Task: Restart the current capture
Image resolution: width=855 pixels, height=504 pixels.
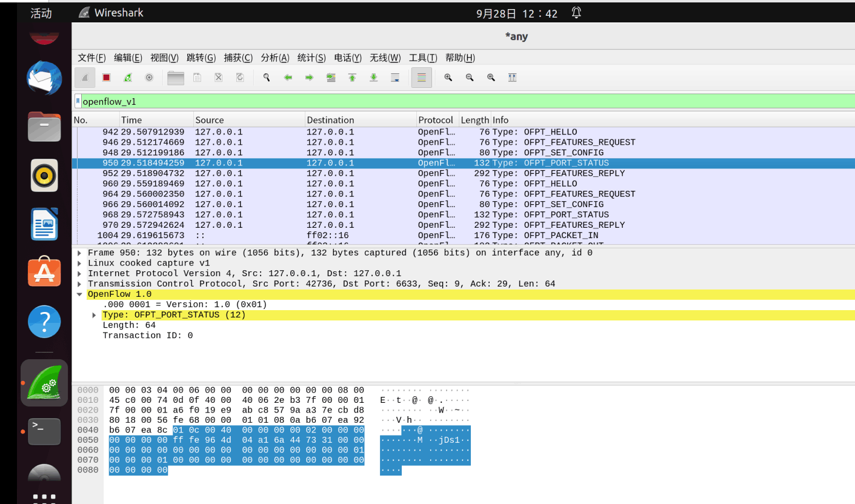Action: coord(128,78)
